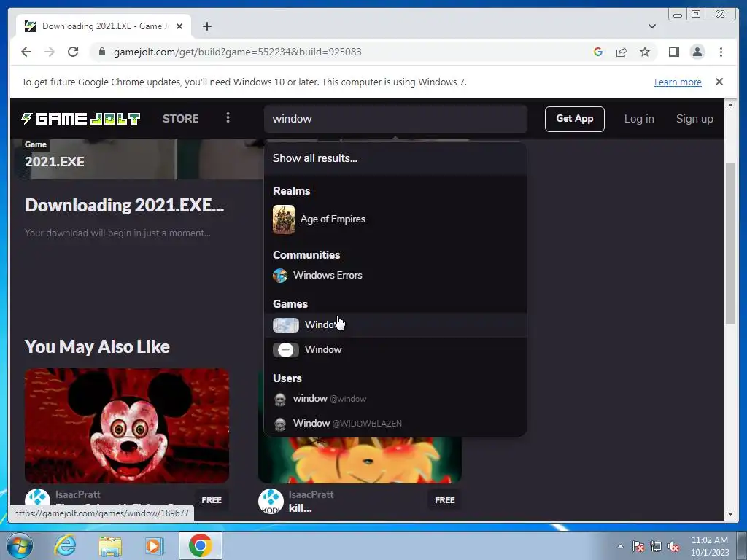747x560 pixels.
Task: Click the Google icon in address bar
Action: pos(598,52)
